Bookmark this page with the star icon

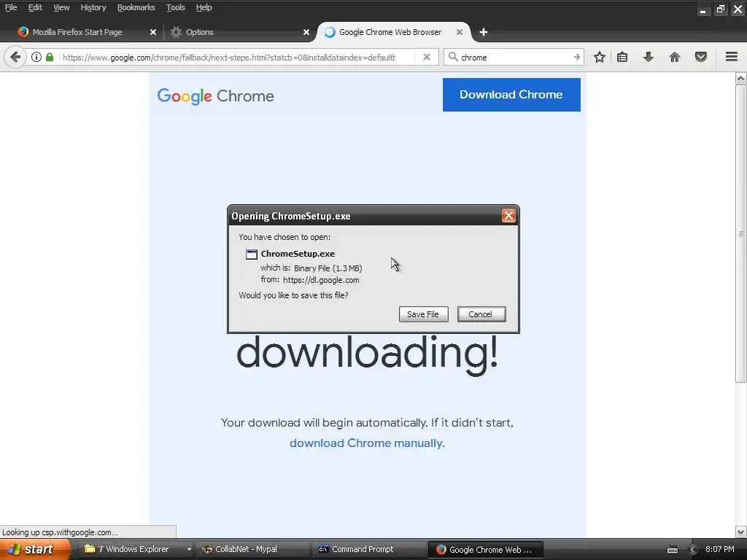tap(600, 57)
